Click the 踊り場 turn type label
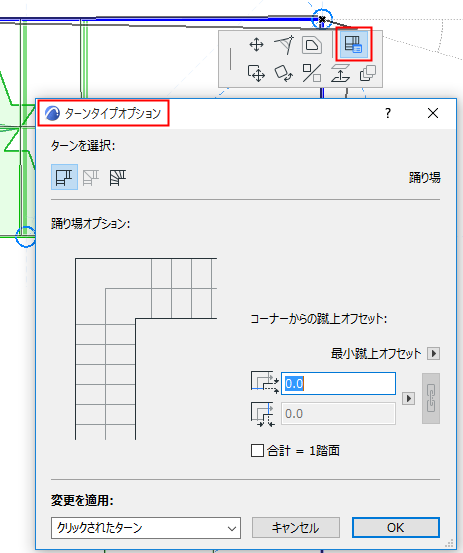The width and height of the screenshot is (463, 553). [425, 177]
